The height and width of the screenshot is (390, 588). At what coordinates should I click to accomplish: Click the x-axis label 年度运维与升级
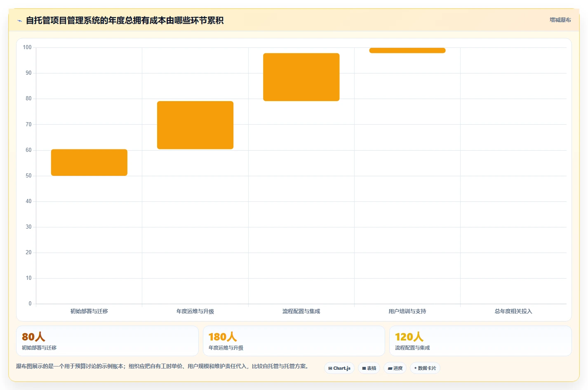(x=195, y=311)
